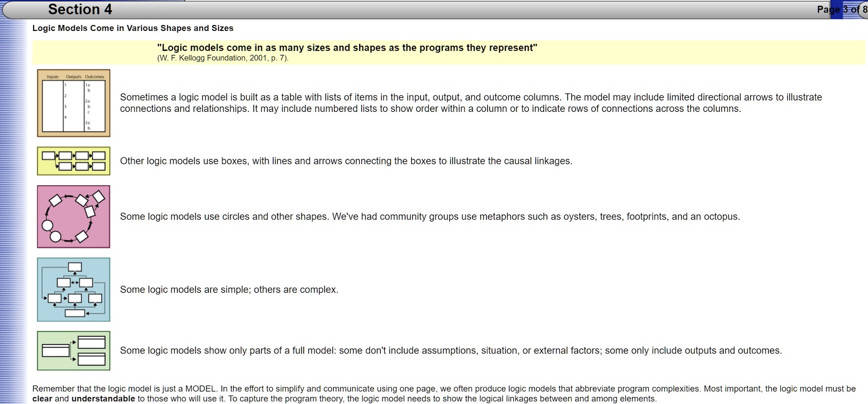Click the pink circular logic model diagram
The width and height of the screenshot is (868, 404).
coord(74,217)
